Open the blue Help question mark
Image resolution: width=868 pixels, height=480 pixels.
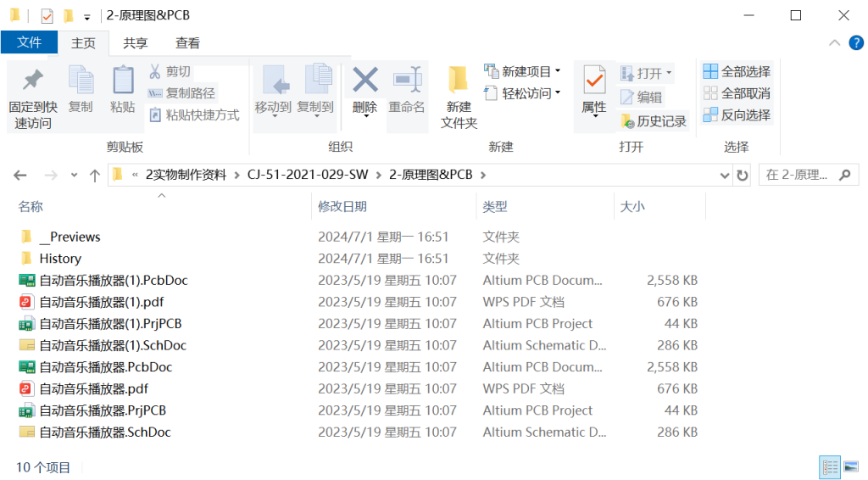[856, 42]
